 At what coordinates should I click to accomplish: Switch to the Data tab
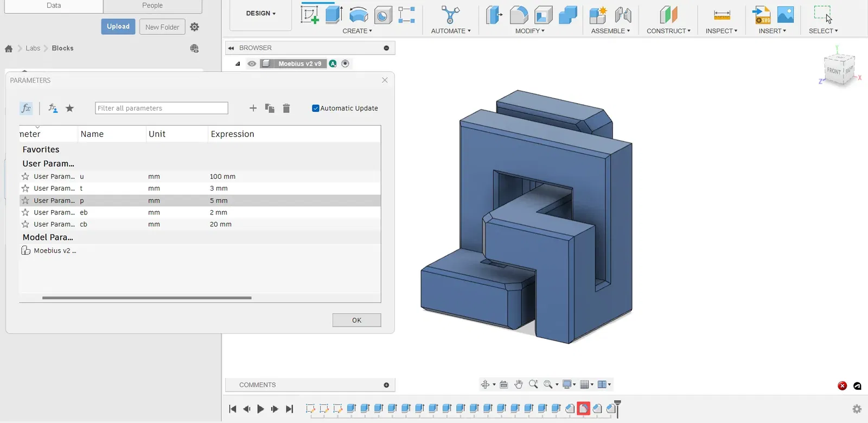(54, 6)
